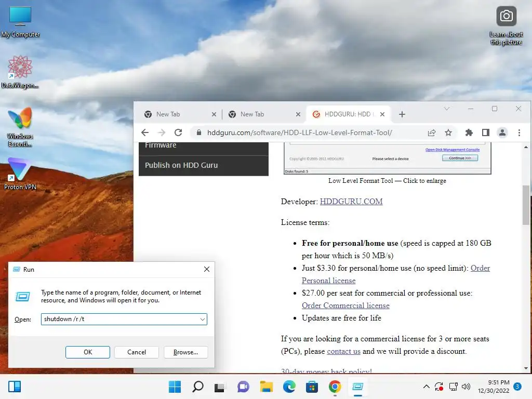Show hidden system tray icons
The height and width of the screenshot is (399, 532).
pos(427,387)
